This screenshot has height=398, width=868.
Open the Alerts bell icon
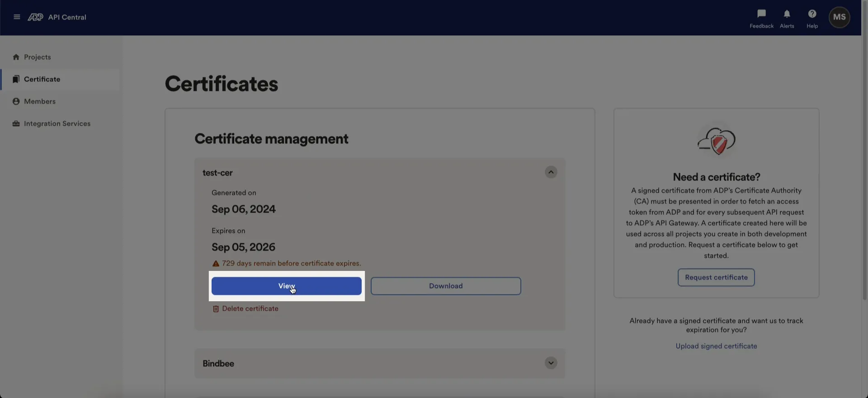[x=787, y=14]
